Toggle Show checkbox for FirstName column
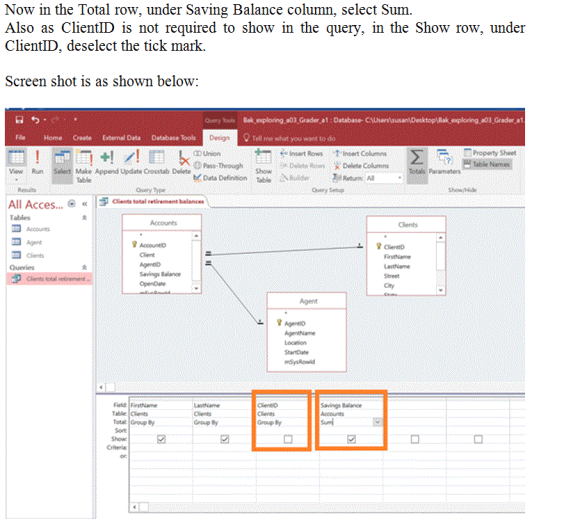 [161, 439]
